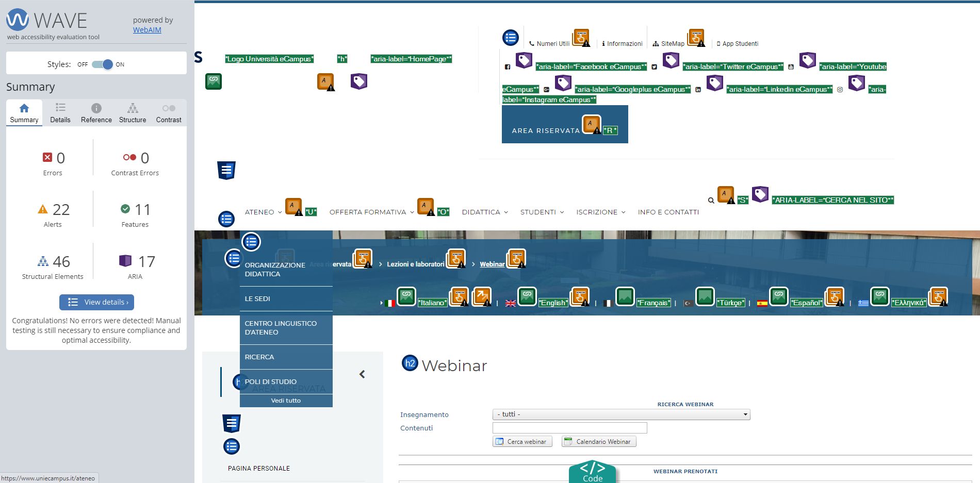Click the red Errors icon
Viewport: 980px width, 483px height.
(x=47, y=157)
